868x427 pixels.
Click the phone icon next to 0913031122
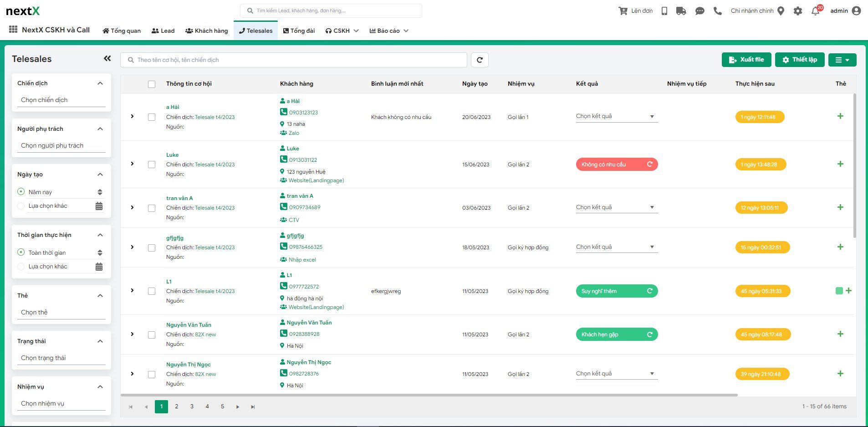[x=284, y=159]
